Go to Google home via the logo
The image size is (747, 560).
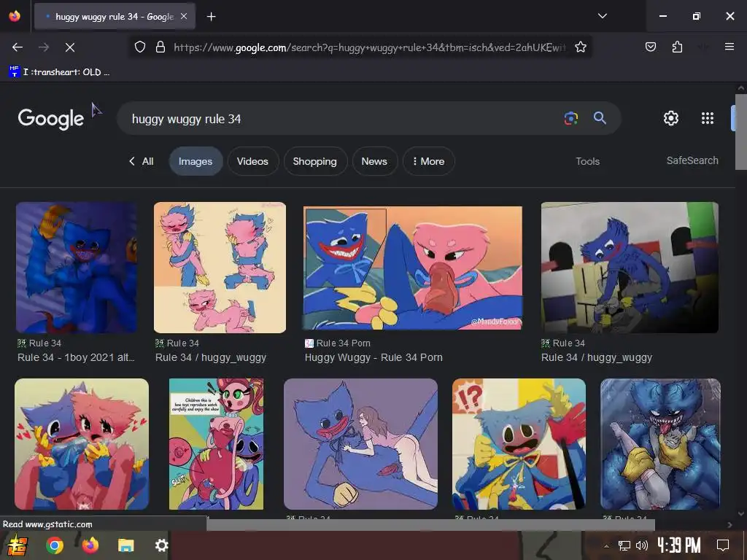click(50, 119)
